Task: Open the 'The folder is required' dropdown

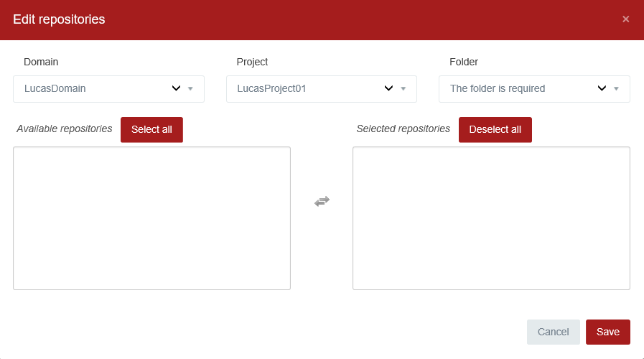Action: tap(517, 89)
